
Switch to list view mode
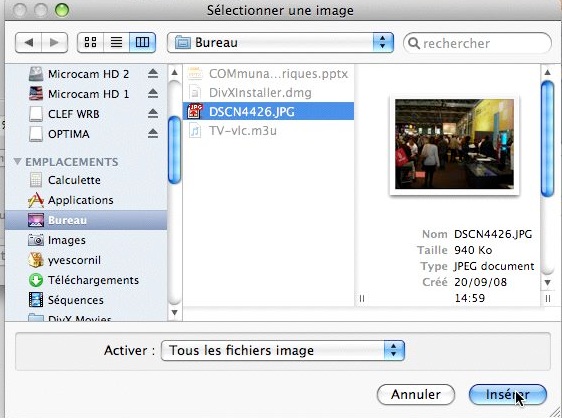pyautogui.click(x=116, y=43)
